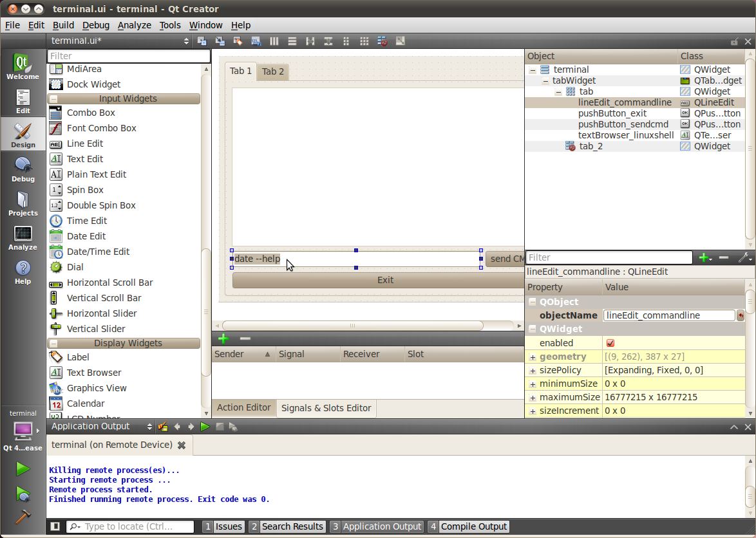Image resolution: width=756 pixels, height=538 pixels.
Task: Start debugging with the debug-run sidebar icon
Action: tap(23, 494)
